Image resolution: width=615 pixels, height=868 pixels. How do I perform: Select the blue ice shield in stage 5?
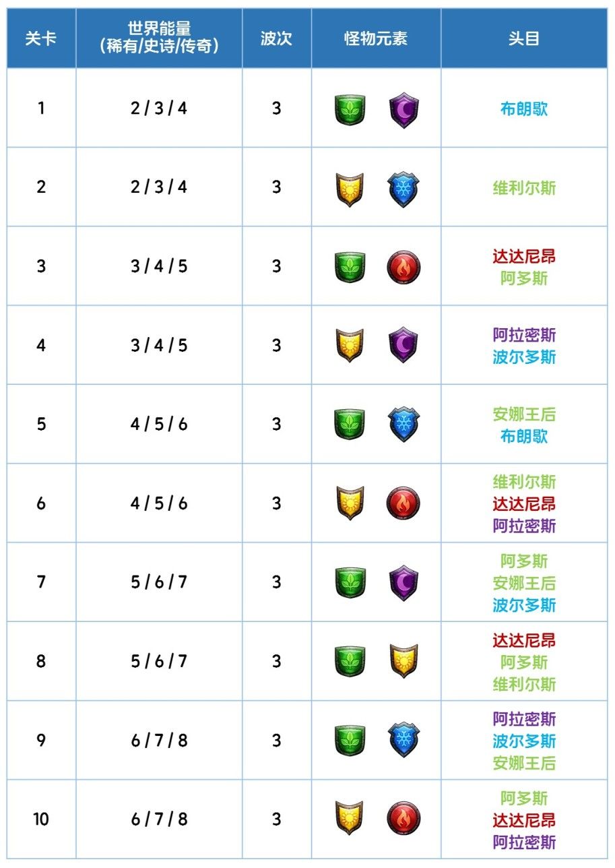tap(403, 425)
